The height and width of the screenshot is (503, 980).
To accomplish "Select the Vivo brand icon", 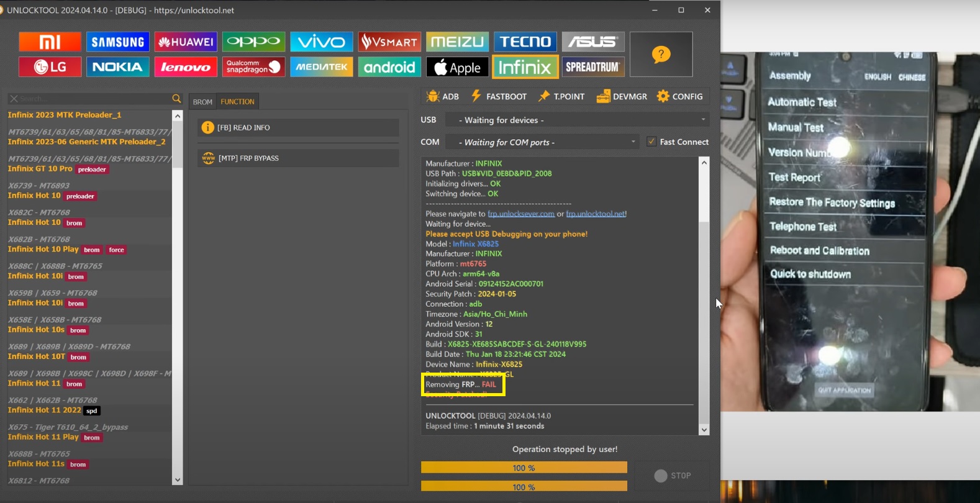I will click(322, 42).
